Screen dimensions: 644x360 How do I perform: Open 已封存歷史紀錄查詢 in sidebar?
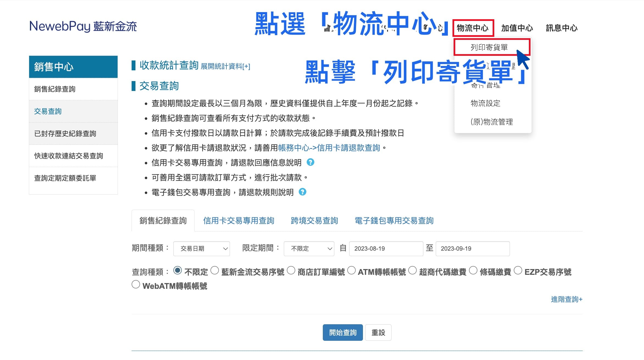pyautogui.click(x=73, y=134)
